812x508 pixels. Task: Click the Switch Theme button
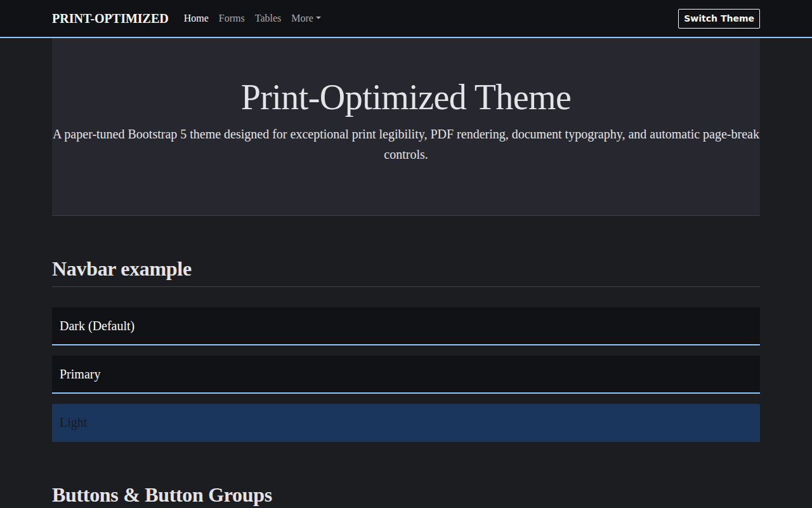pyautogui.click(x=719, y=18)
